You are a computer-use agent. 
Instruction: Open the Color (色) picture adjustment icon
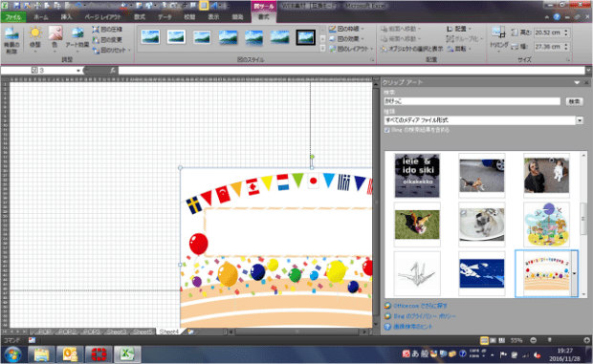(x=55, y=38)
